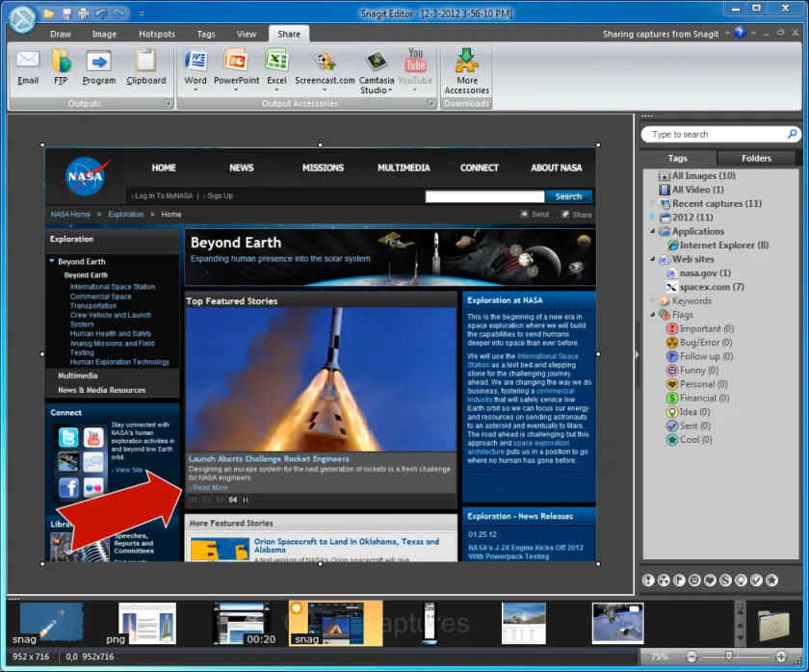The height and width of the screenshot is (672, 809).
Task: Expand the Keywords tree node
Action: click(x=653, y=300)
